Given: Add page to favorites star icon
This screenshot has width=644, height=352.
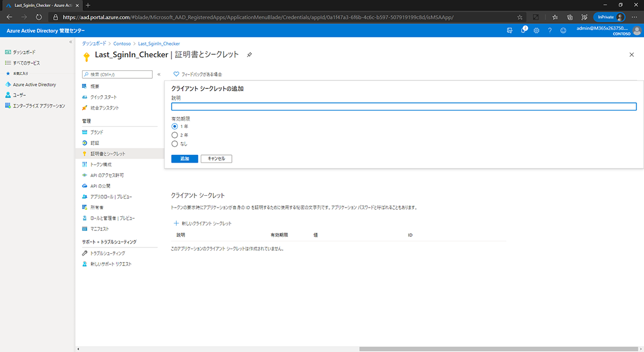Looking at the screenshot, I should (x=519, y=17).
